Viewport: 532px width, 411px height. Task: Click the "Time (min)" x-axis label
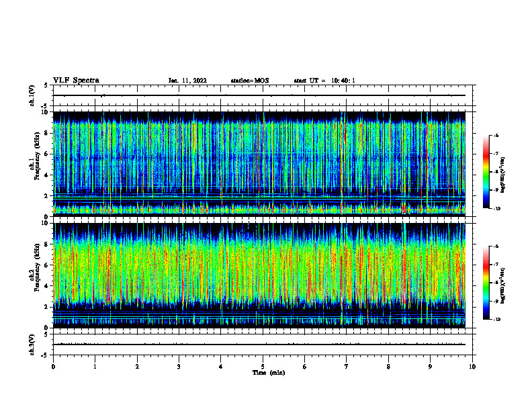point(269,373)
